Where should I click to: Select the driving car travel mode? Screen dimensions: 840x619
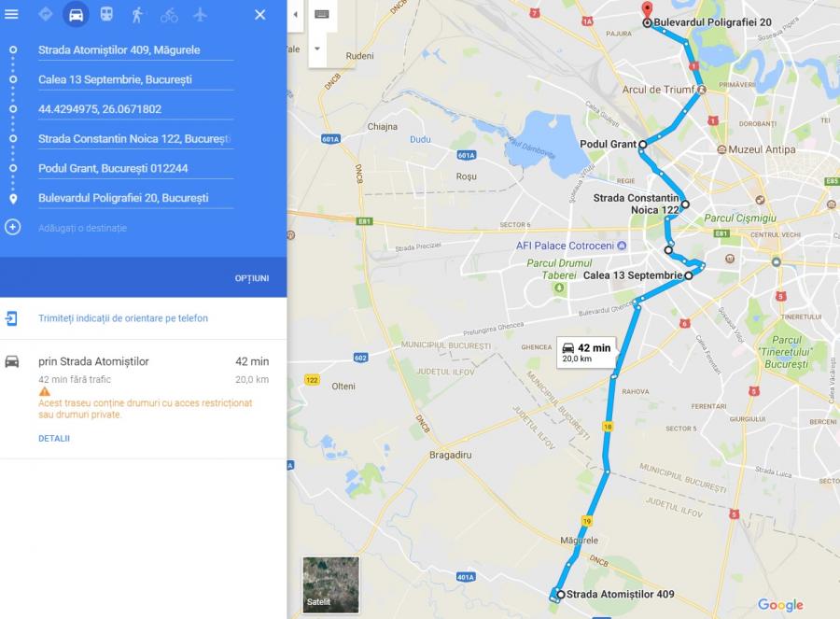(77, 14)
